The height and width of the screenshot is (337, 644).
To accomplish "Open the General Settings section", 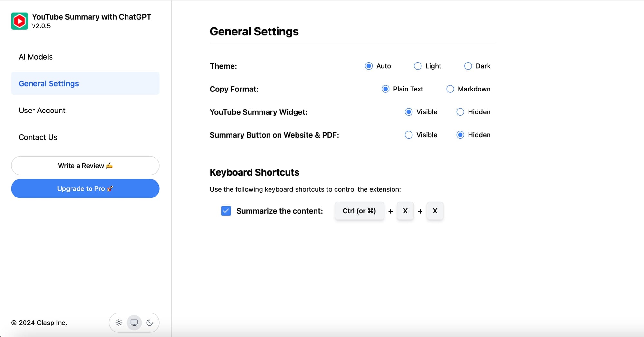I will tap(85, 83).
